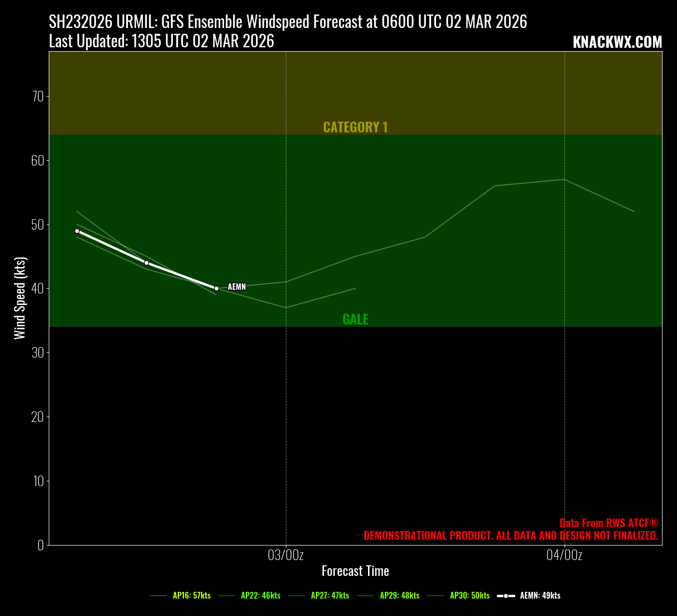677x616 pixels.
Task: Select the AP30: 50kts legend entry
Action: coord(469,596)
